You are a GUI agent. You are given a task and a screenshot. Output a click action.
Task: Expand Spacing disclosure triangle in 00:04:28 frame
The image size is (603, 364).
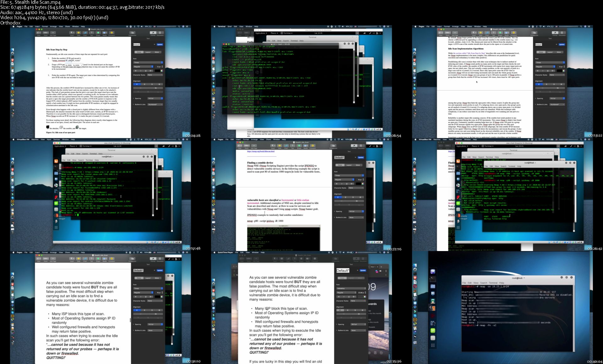tap(133, 99)
